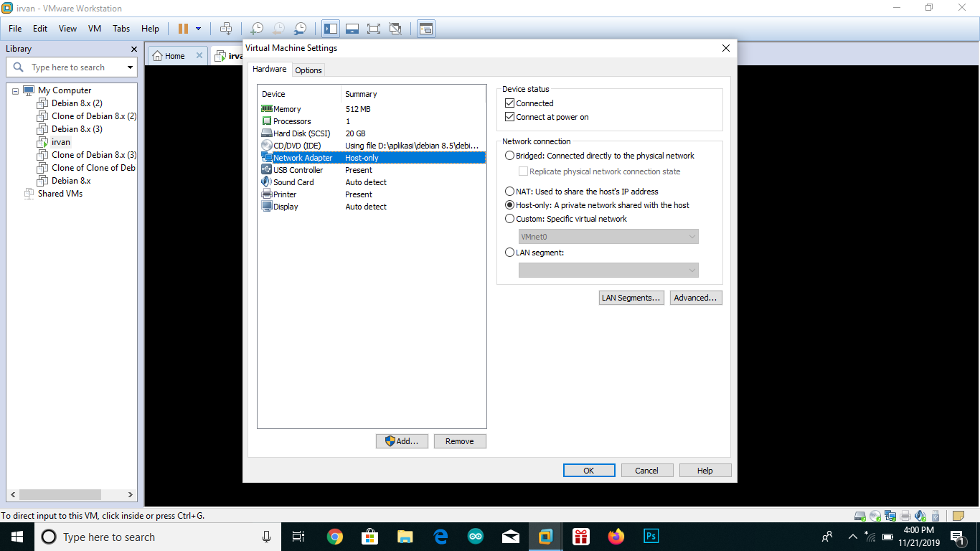This screenshot has width=980, height=551.
Task: Open Photoshop from the taskbar
Action: pyautogui.click(x=651, y=537)
